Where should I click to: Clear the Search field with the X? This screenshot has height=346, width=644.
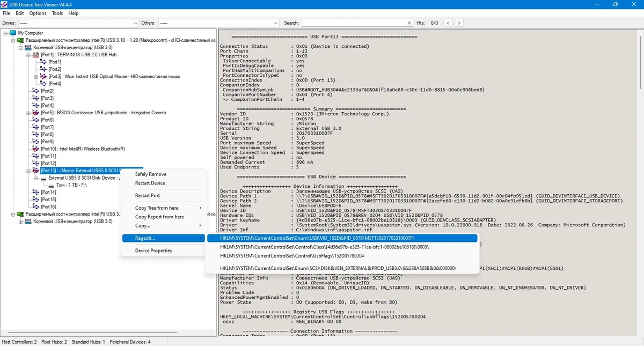[409, 23]
